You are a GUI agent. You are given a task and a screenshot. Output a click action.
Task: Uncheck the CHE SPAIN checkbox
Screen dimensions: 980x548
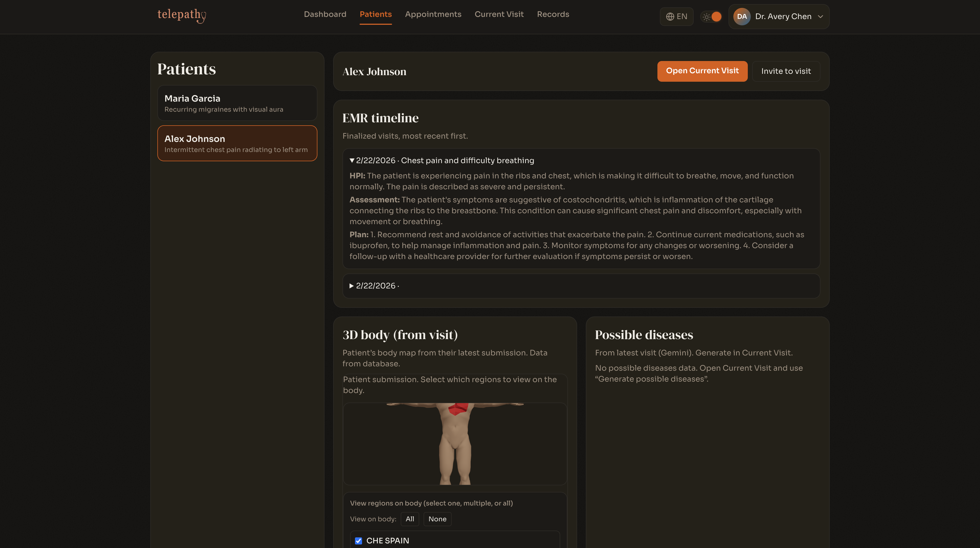pos(358,541)
